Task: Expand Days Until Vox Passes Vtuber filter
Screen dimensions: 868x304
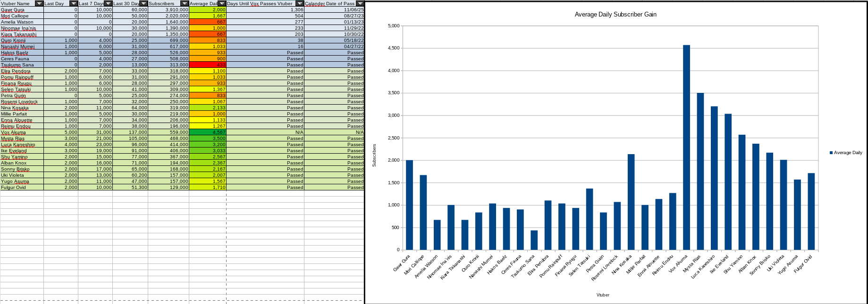Action: [300, 3]
